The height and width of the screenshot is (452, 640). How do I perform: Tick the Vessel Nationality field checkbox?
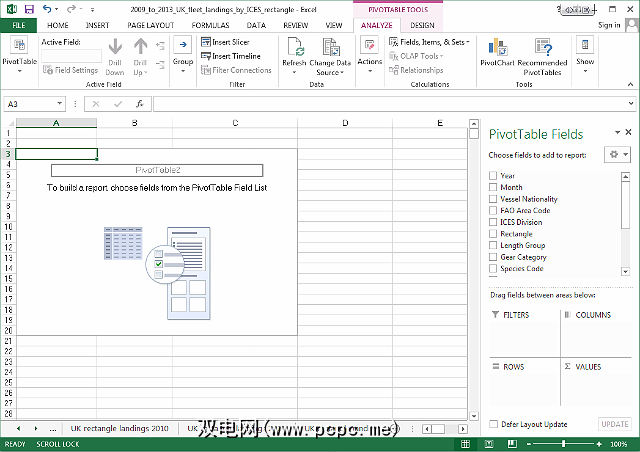coord(493,199)
